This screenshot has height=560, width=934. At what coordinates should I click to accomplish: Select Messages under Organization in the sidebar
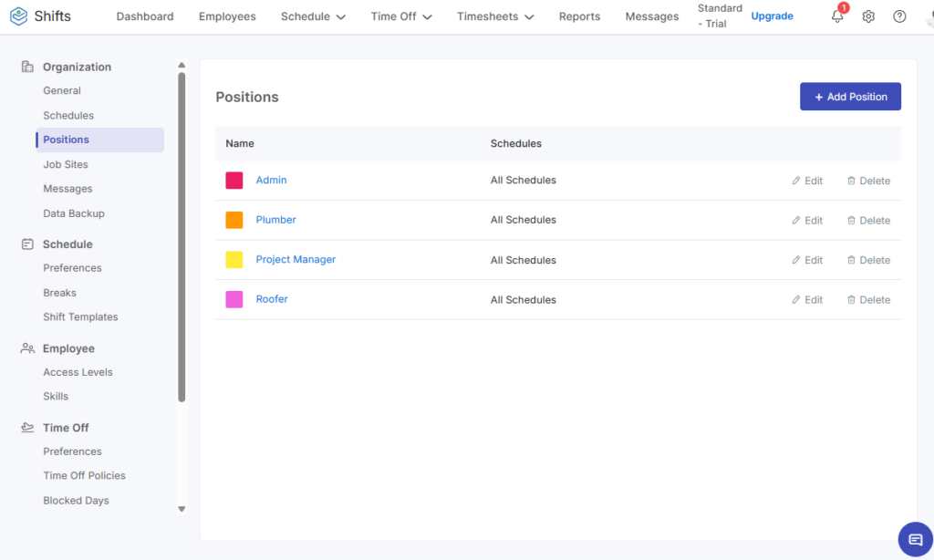[67, 189]
